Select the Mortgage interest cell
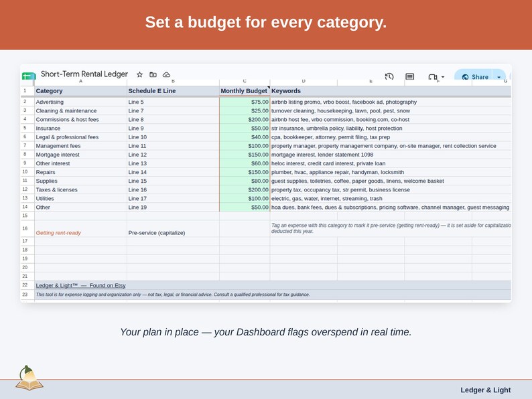Image resolution: width=532 pixels, height=399 pixels. tap(81, 155)
